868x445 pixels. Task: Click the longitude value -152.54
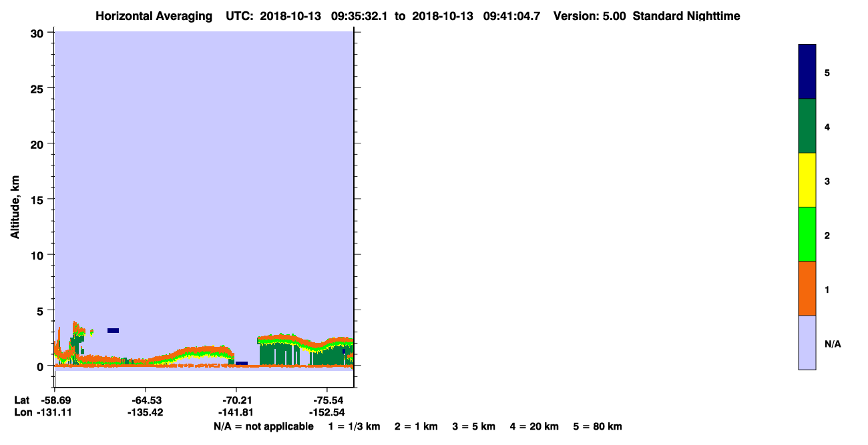click(327, 412)
